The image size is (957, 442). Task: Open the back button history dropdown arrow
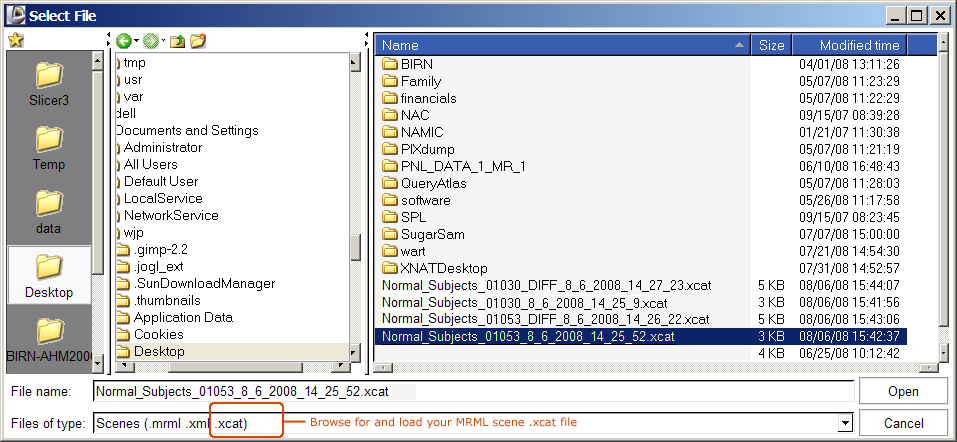click(x=135, y=41)
